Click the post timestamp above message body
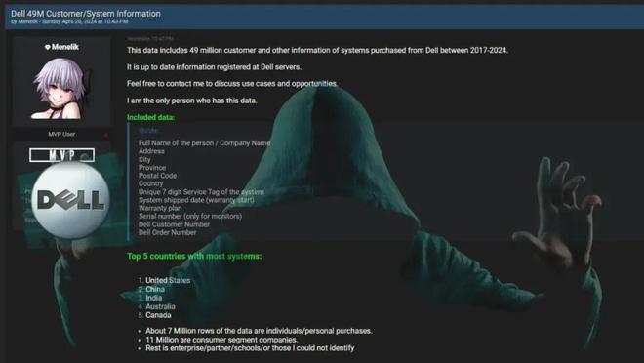The height and width of the screenshot is (363, 644). pyautogui.click(x=150, y=39)
